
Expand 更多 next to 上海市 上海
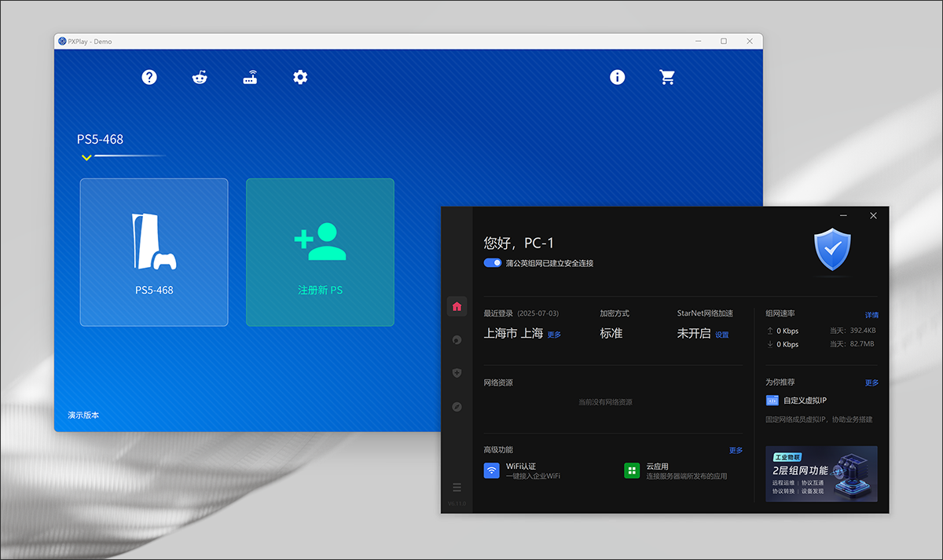[554, 335]
